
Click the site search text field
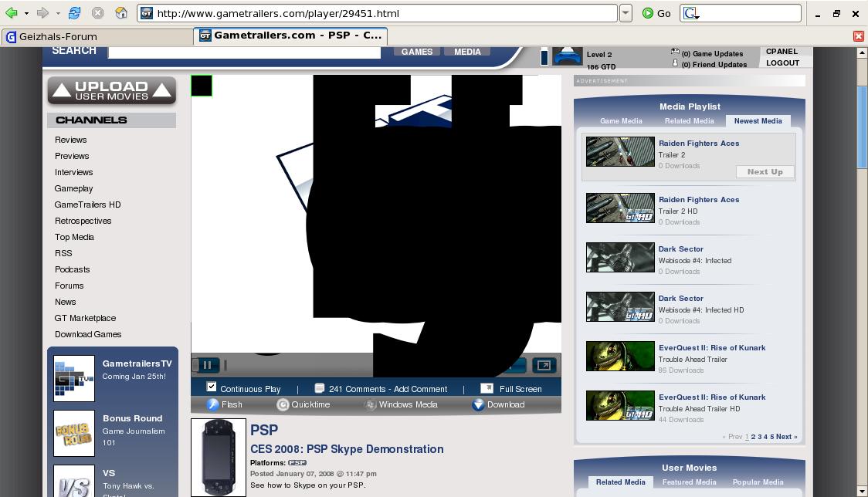point(244,52)
